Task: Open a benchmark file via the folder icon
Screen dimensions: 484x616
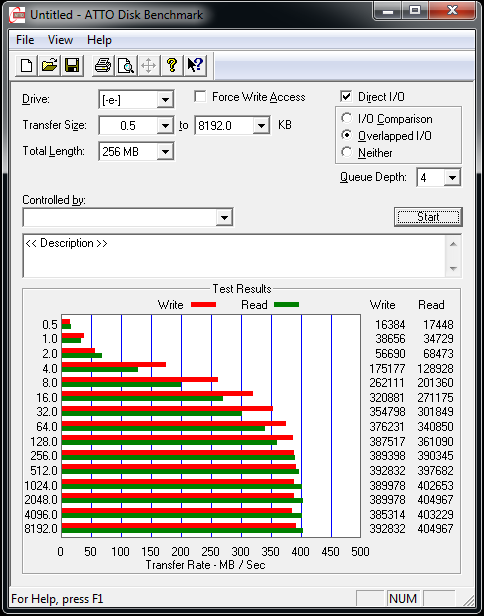Action: coord(49,65)
